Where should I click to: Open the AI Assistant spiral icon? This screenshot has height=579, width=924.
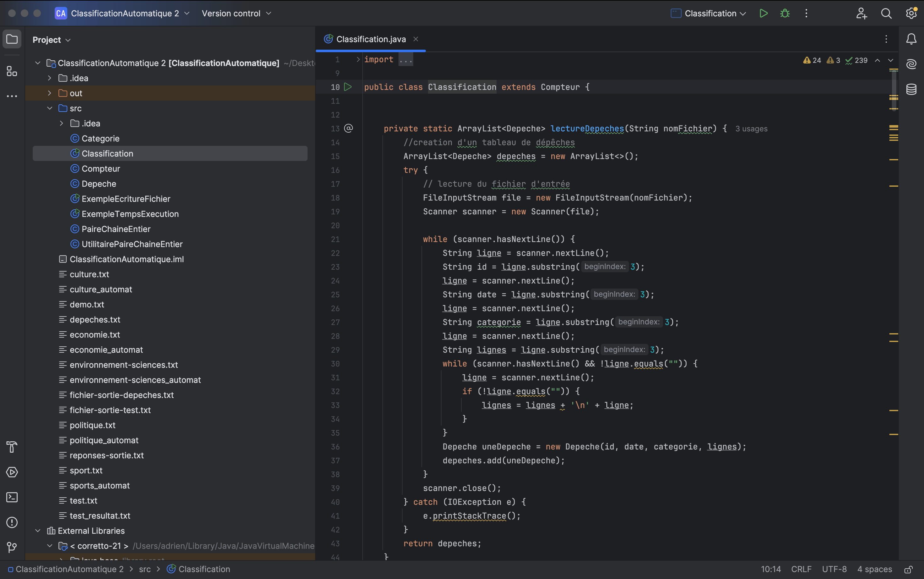(911, 64)
